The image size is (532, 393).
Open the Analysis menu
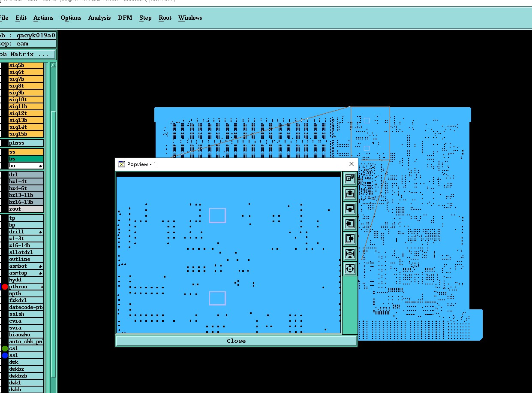[99, 18]
